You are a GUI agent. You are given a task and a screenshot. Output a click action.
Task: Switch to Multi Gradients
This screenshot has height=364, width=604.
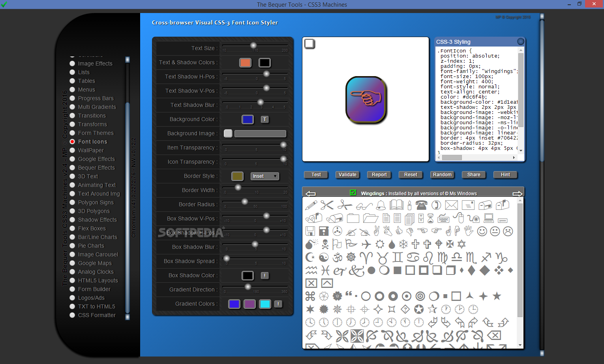97,107
